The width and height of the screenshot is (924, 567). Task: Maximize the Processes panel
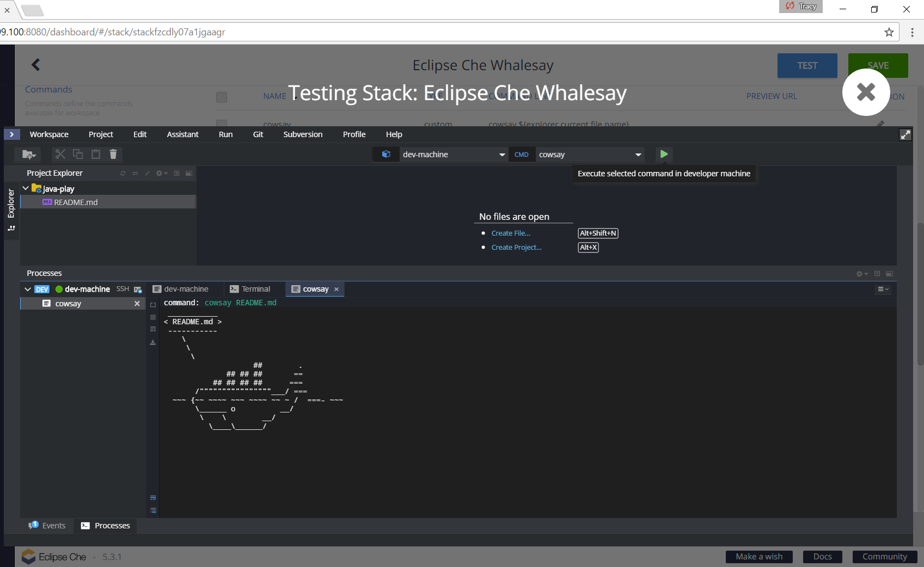tap(889, 274)
